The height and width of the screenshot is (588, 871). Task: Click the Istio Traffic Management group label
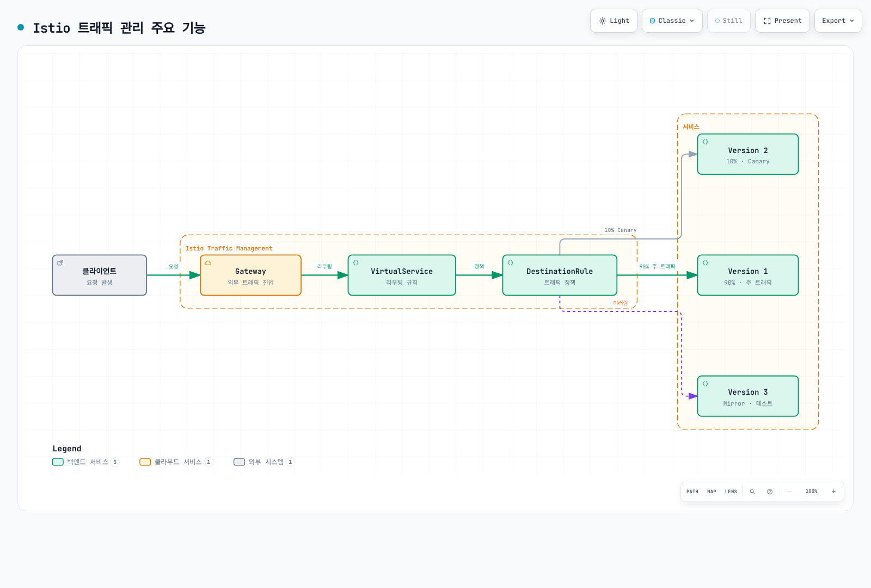pos(229,248)
